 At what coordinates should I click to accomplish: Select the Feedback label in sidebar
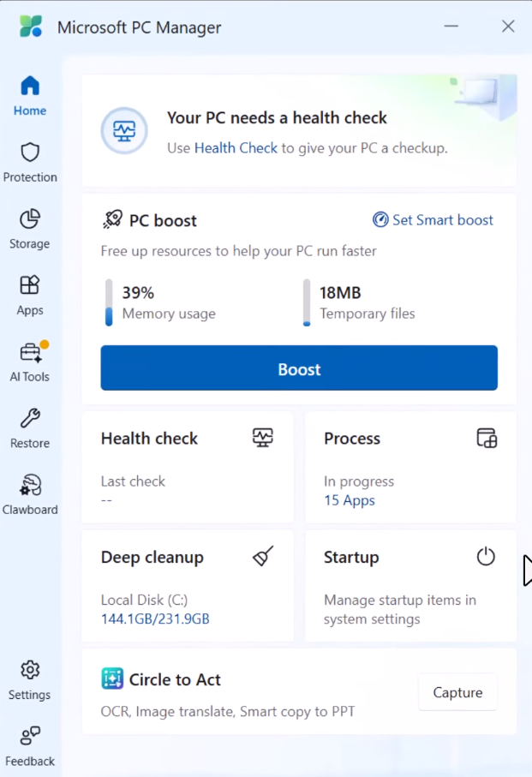(30, 761)
